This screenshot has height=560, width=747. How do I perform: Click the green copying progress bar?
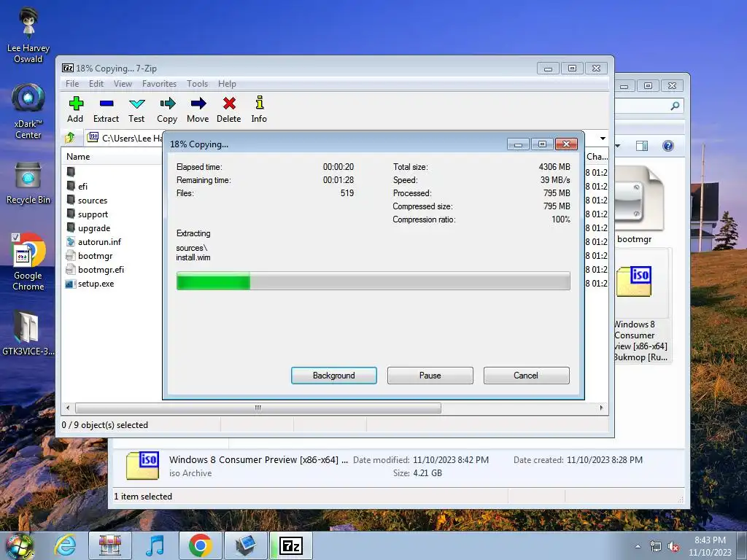pyautogui.click(x=373, y=281)
